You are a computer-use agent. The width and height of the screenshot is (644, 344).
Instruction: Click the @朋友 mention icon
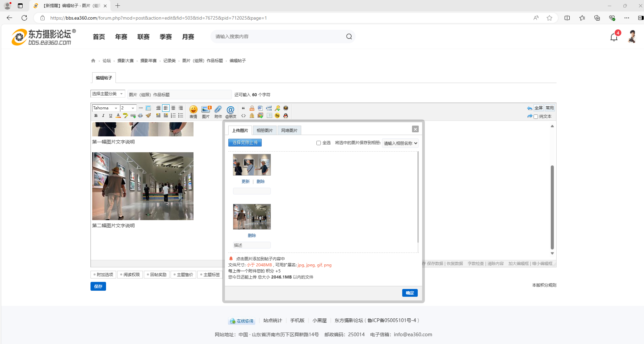(x=231, y=111)
